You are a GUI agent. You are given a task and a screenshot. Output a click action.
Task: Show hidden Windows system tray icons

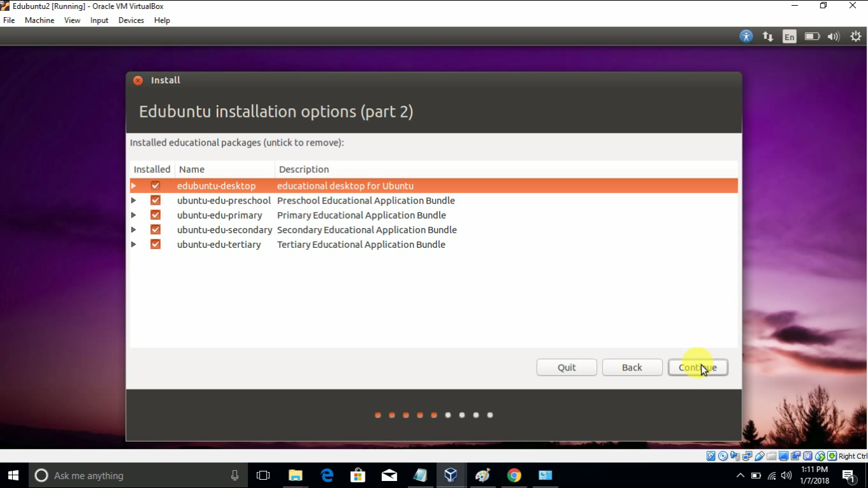point(740,475)
